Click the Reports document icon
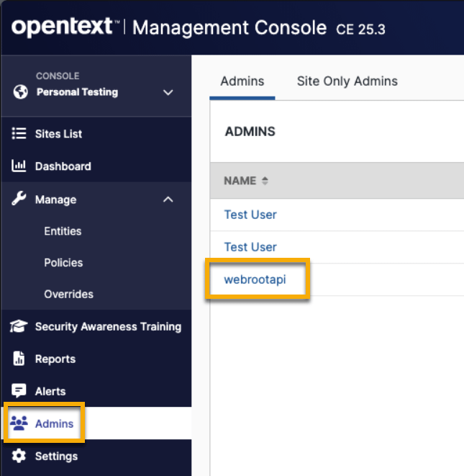This screenshot has width=464, height=476. pos(19,359)
